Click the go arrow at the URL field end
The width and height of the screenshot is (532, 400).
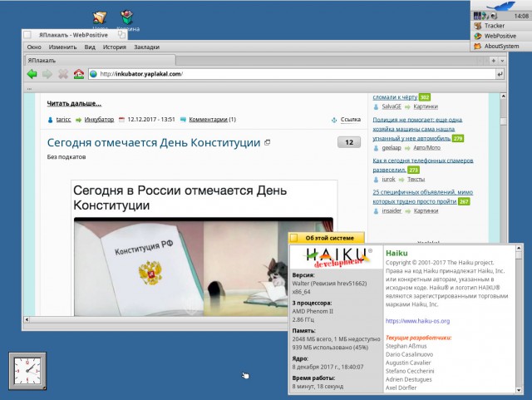pos(500,74)
